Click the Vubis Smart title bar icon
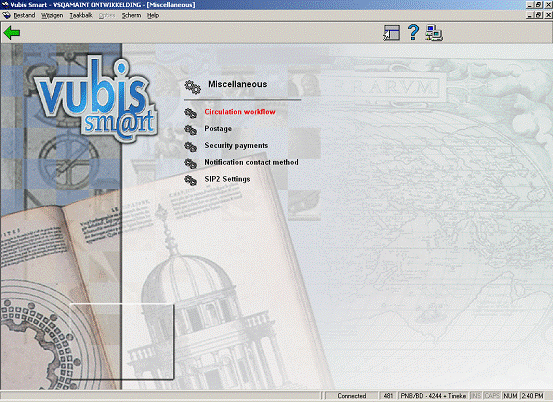 point(5,5)
